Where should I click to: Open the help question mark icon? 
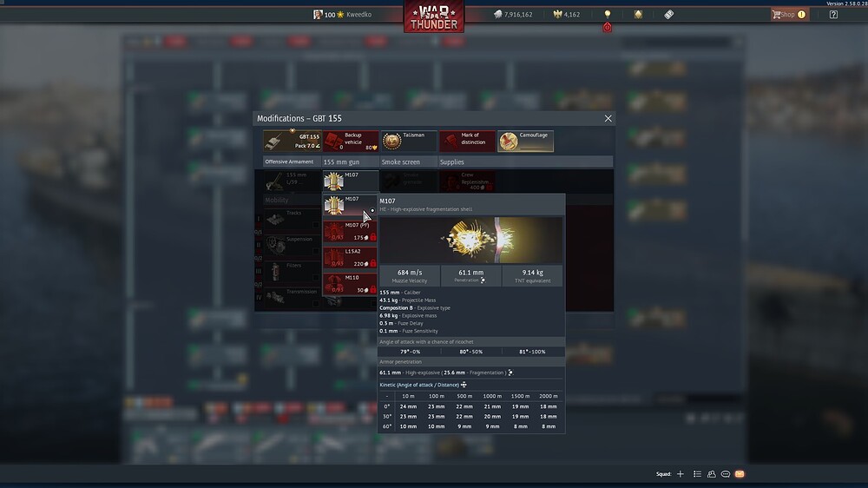(x=833, y=15)
